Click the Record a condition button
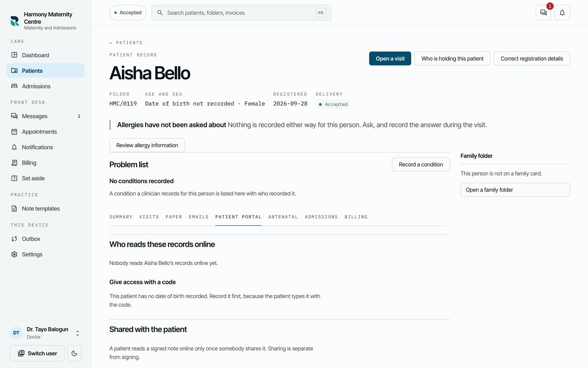Image resolution: width=588 pixels, height=368 pixels. [421, 164]
